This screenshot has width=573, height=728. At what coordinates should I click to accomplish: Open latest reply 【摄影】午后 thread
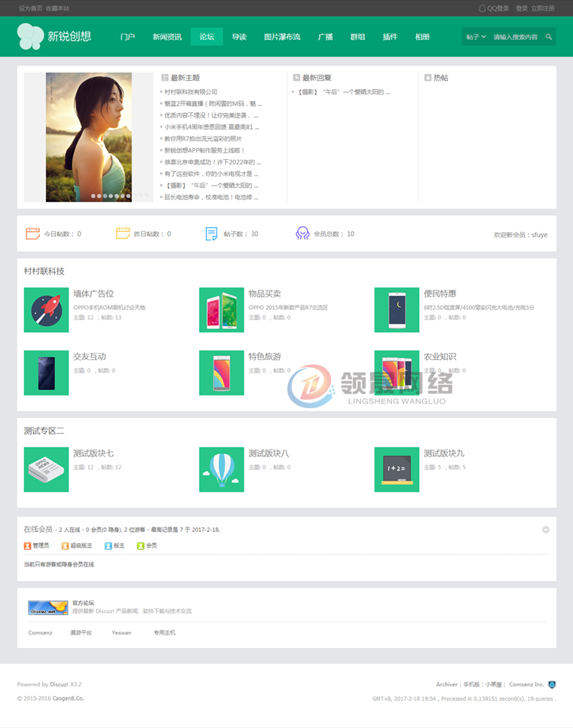click(344, 92)
